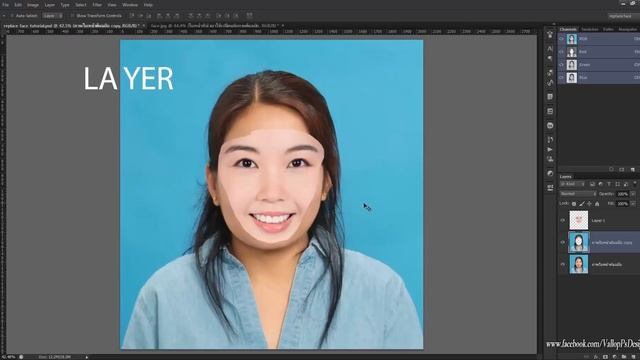Viewport: 640px width, 360px height.
Task: Open the Image menu
Action: 33,5
